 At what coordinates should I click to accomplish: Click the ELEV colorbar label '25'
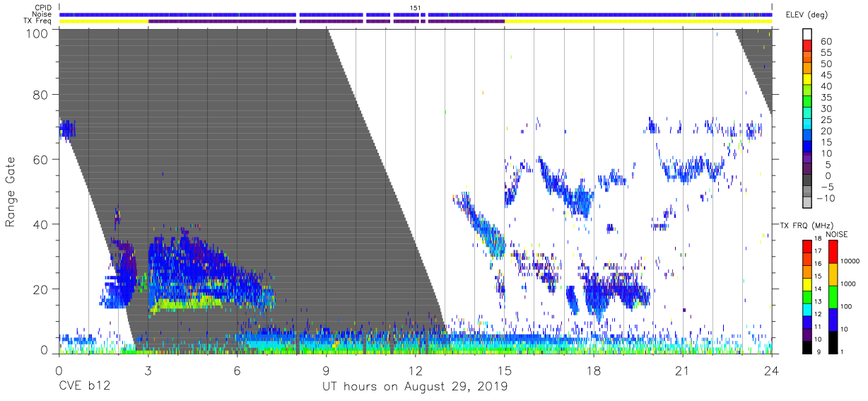pos(826,120)
